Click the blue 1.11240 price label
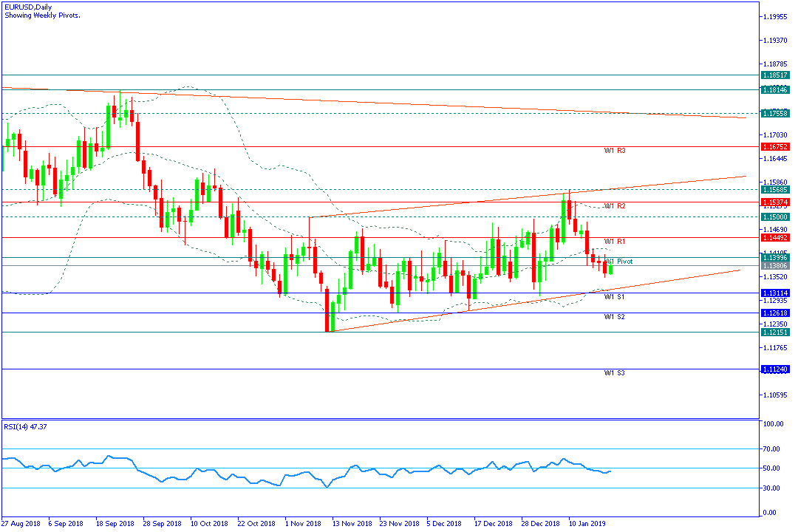798x532 pixels. [775, 369]
